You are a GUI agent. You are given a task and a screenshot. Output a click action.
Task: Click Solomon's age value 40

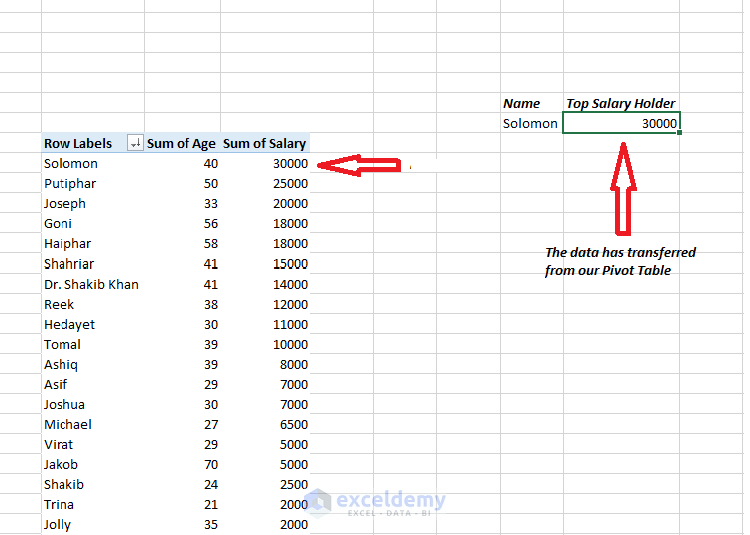pyautogui.click(x=210, y=164)
